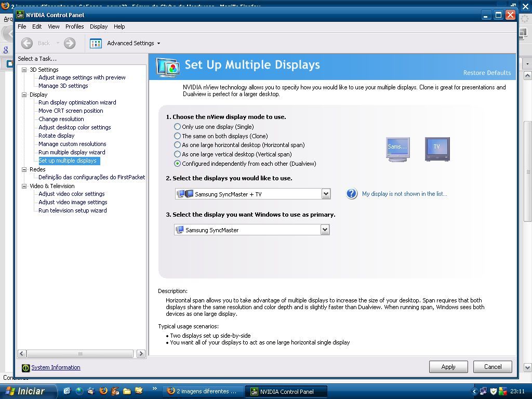
Task: Open the Back button history arrow
Action: pyautogui.click(x=58, y=43)
